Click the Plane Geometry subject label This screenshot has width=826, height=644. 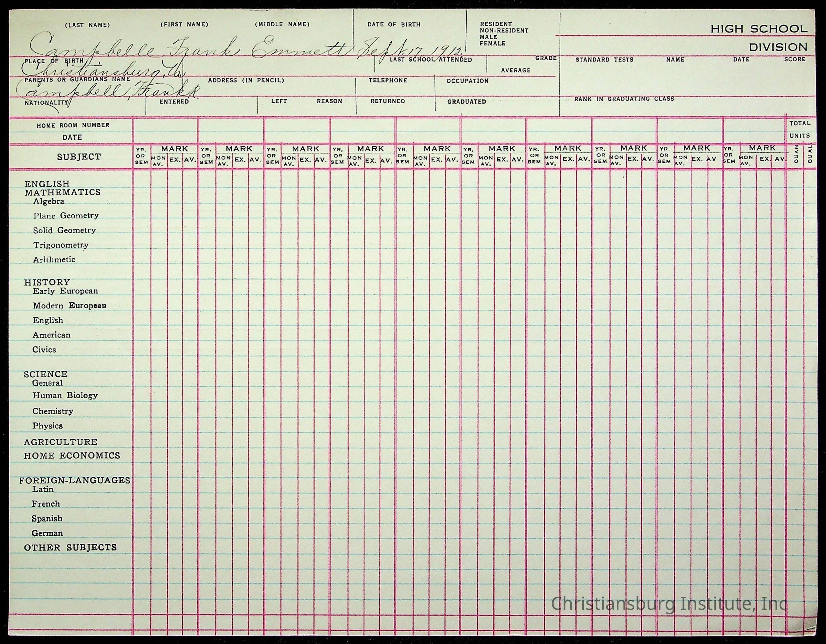pos(66,215)
